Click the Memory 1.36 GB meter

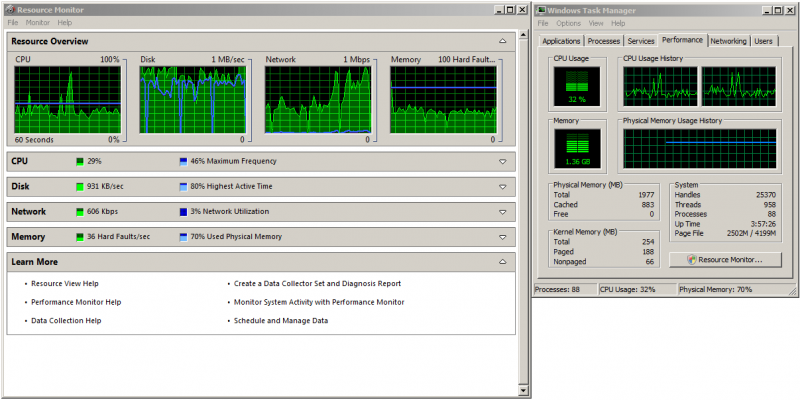click(x=577, y=149)
